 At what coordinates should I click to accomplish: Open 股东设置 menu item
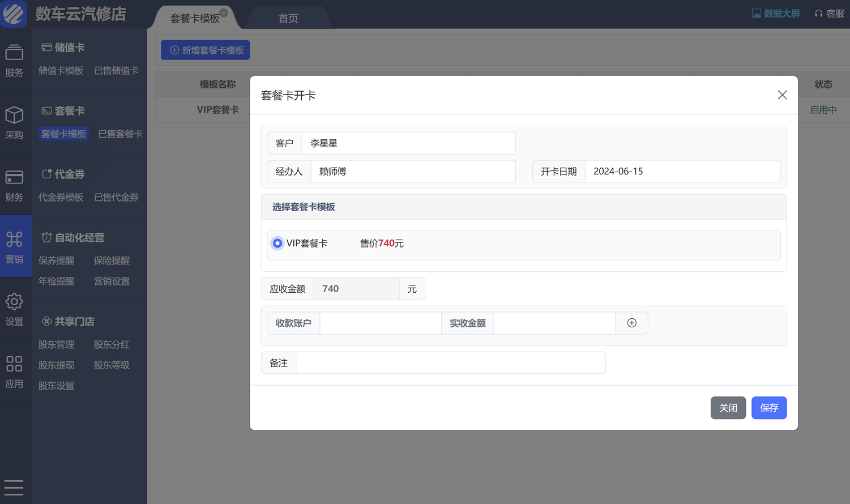[x=56, y=386]
